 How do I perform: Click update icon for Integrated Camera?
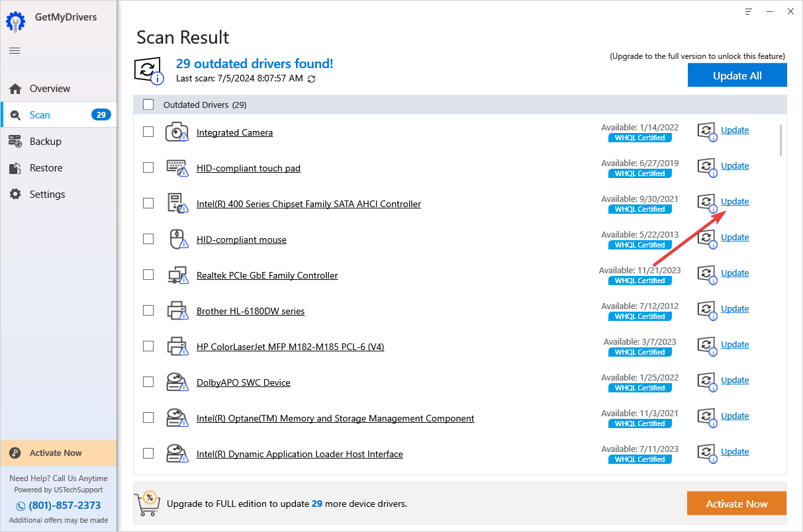pos(708,132)
